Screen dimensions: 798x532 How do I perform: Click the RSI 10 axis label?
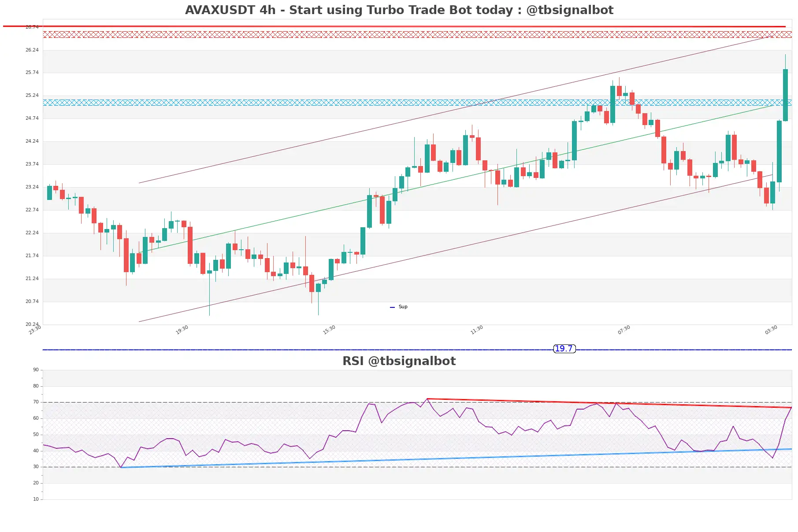pos(36,499)
